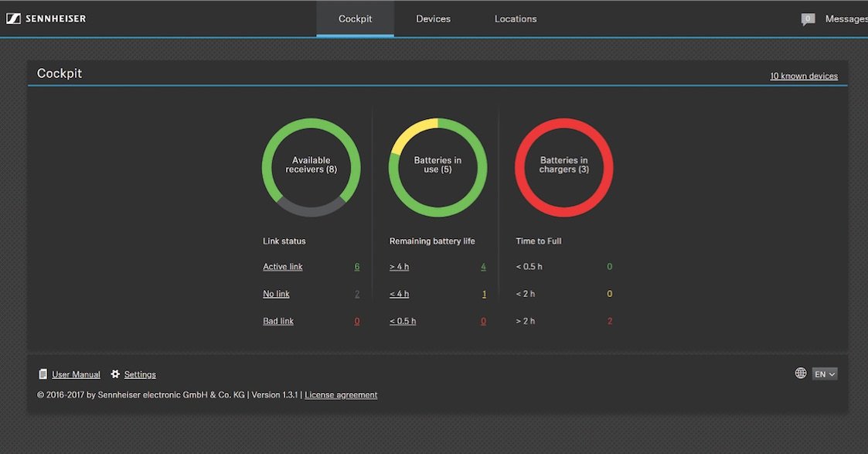
Task: Click the Sennheiser logo
Action: 46,19
